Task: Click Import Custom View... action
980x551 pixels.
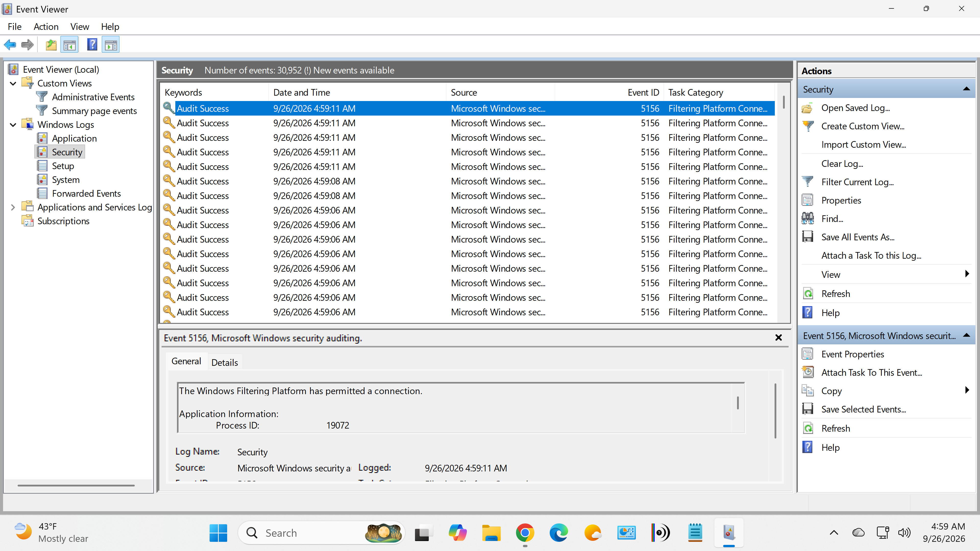Action: pyautogui.click(x=864, y=144)
